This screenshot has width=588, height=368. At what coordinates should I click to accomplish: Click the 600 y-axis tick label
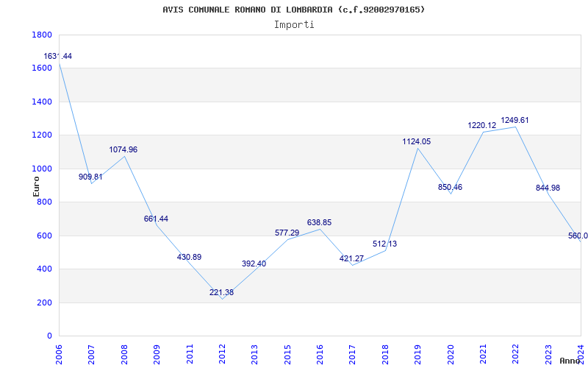(44, 236)
